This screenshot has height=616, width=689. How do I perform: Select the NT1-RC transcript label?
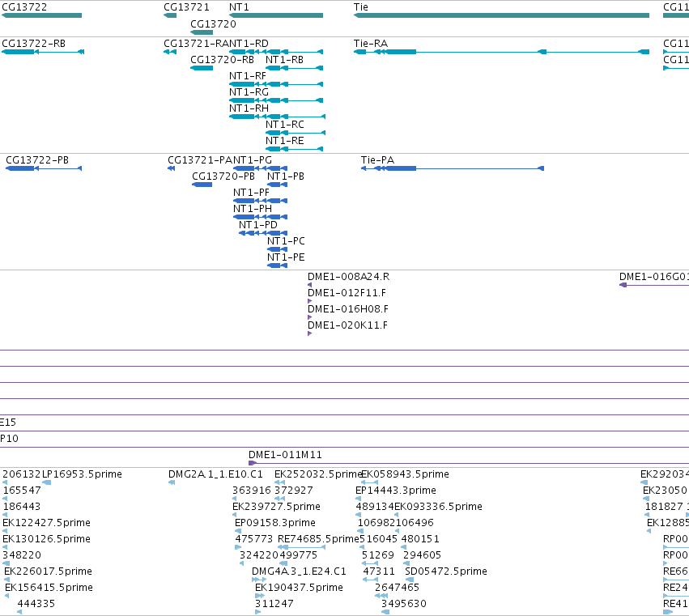[285, 125]
